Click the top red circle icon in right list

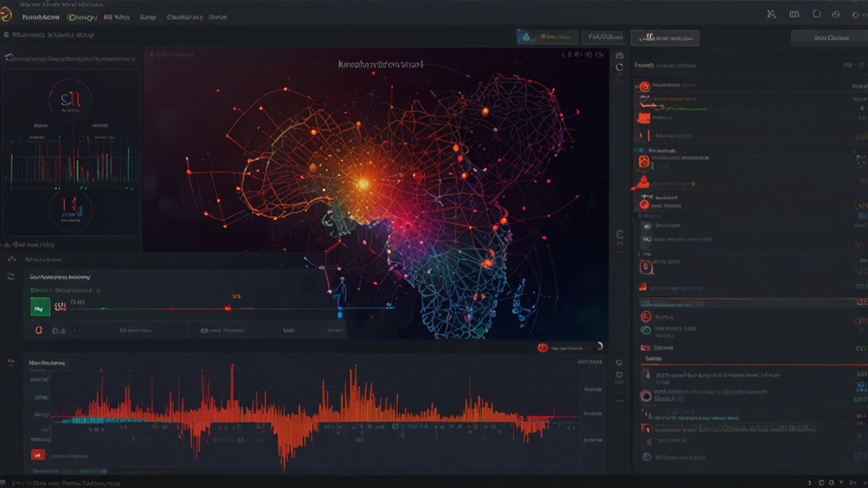point(644,86)
